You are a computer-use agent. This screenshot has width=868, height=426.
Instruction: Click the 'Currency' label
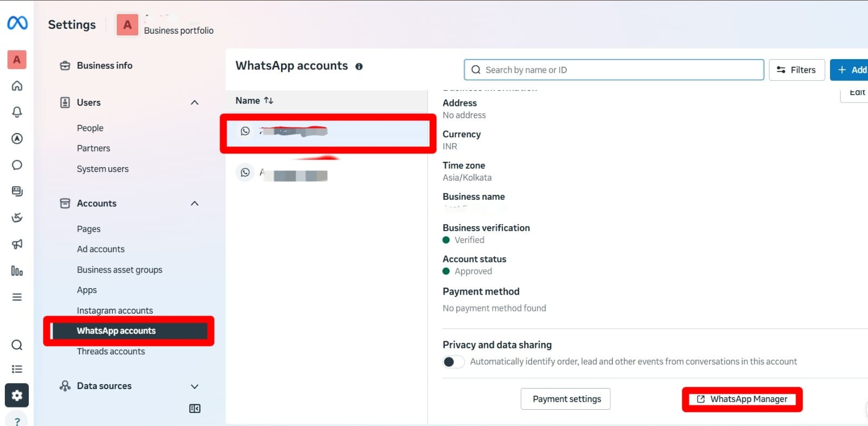[462, 134]
